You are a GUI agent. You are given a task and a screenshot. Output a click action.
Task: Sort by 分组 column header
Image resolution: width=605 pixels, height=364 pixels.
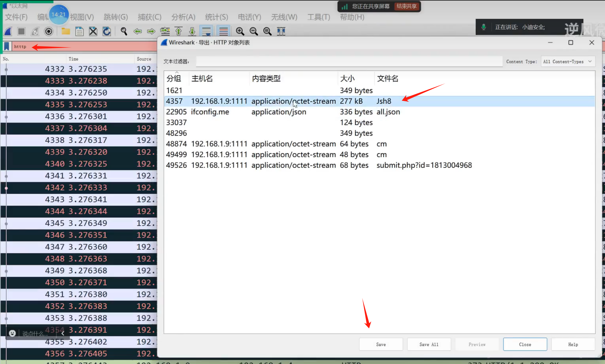174,78
